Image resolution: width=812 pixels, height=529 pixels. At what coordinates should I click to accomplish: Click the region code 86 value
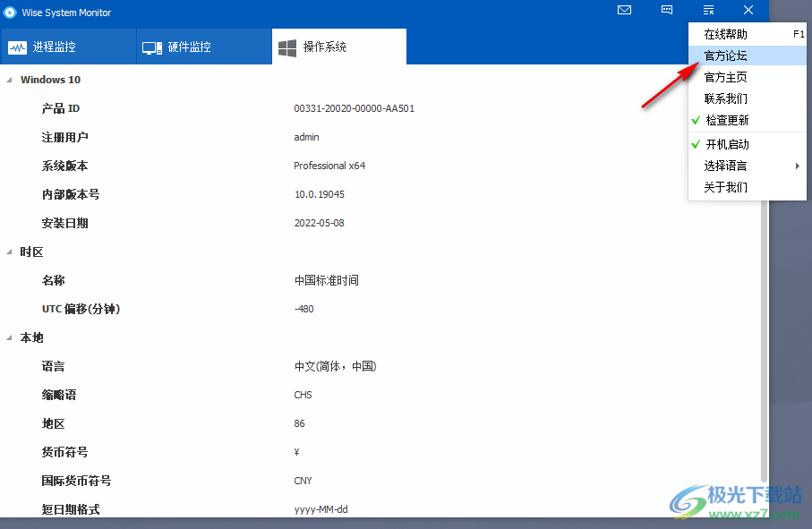[x=299, y=423]
